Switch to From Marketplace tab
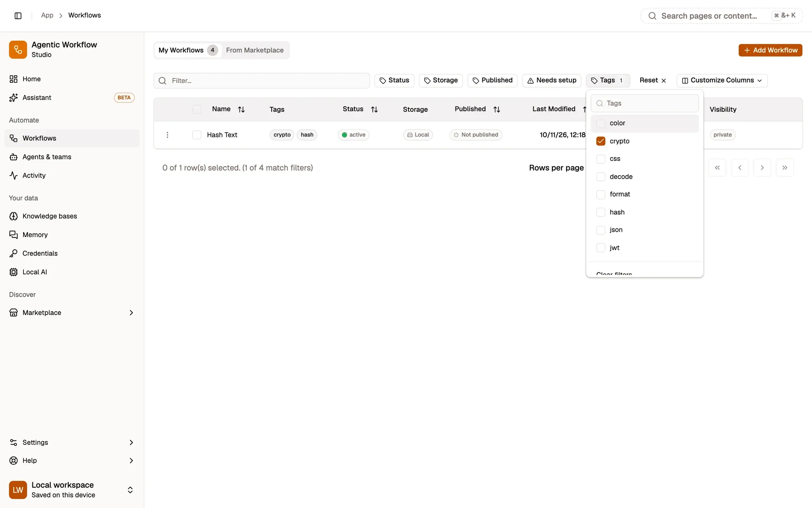This screenshot has width=812, height=508. [255, 50]
